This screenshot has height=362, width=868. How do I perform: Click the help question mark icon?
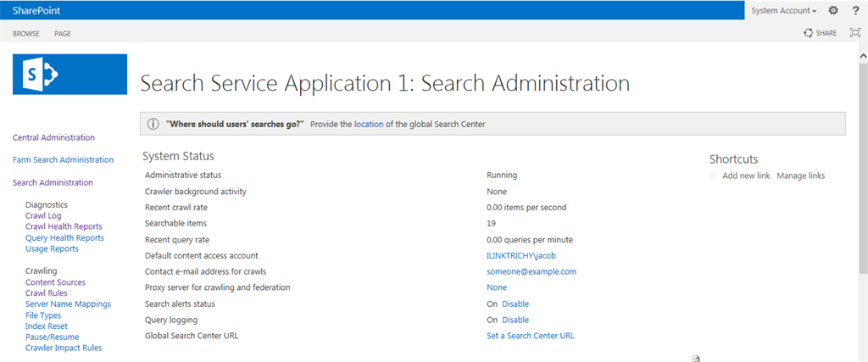[854, 10]
